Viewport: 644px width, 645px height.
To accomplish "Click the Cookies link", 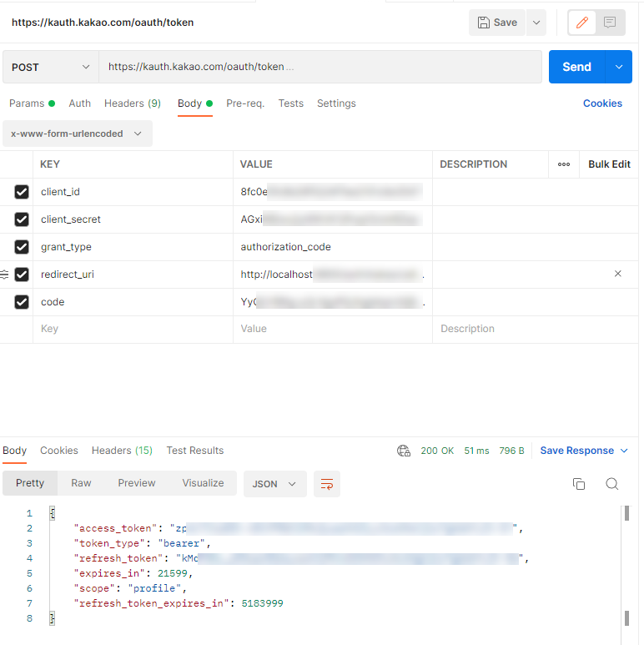I will click(x=602, y=103).
